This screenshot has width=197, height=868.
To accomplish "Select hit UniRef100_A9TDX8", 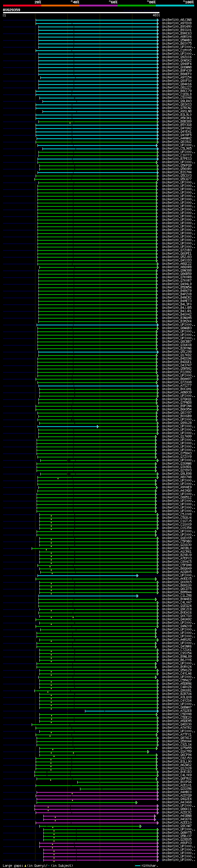I will click(x=177, y=23).
